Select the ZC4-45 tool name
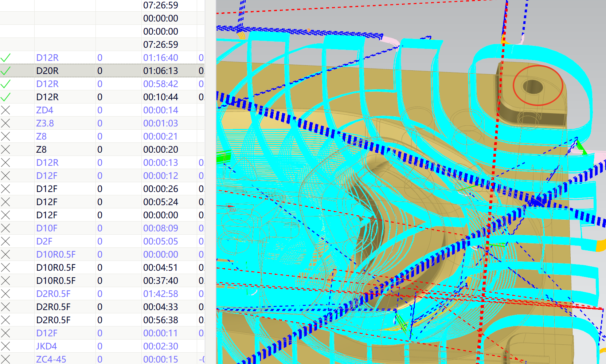606x364 pixels. 51,359
